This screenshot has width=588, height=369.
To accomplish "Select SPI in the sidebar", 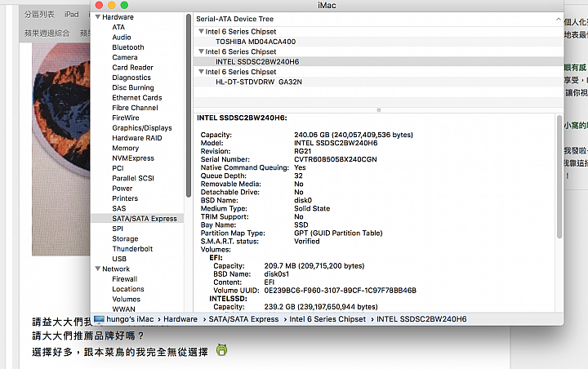I will coord(118,229).
